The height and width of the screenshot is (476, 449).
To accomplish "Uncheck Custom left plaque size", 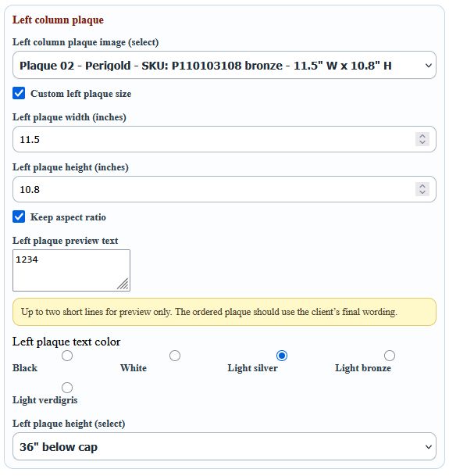I will tap(19, 93).
